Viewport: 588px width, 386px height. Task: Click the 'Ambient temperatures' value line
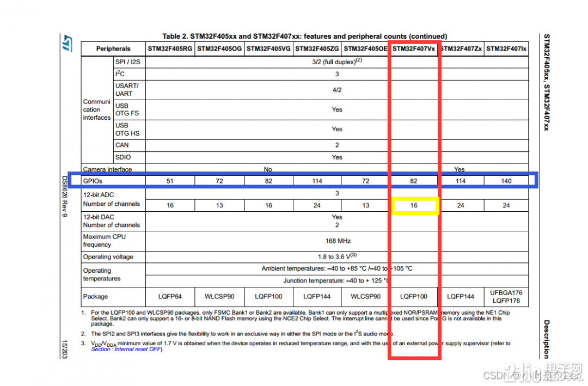click(x=337, y=268)
